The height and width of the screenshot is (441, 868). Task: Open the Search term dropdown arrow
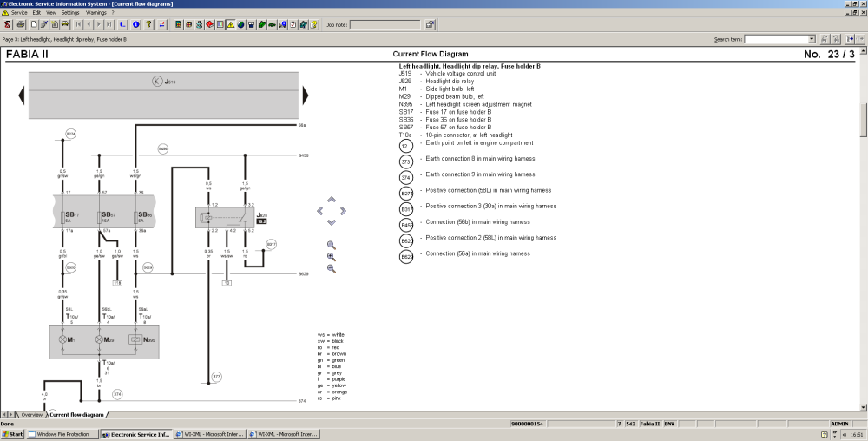(x=812, y=39)
